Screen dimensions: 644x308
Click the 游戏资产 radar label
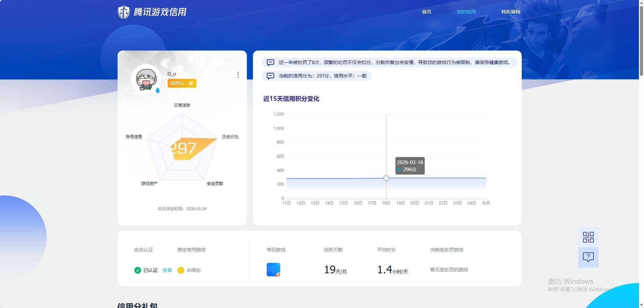click(149, 183)
